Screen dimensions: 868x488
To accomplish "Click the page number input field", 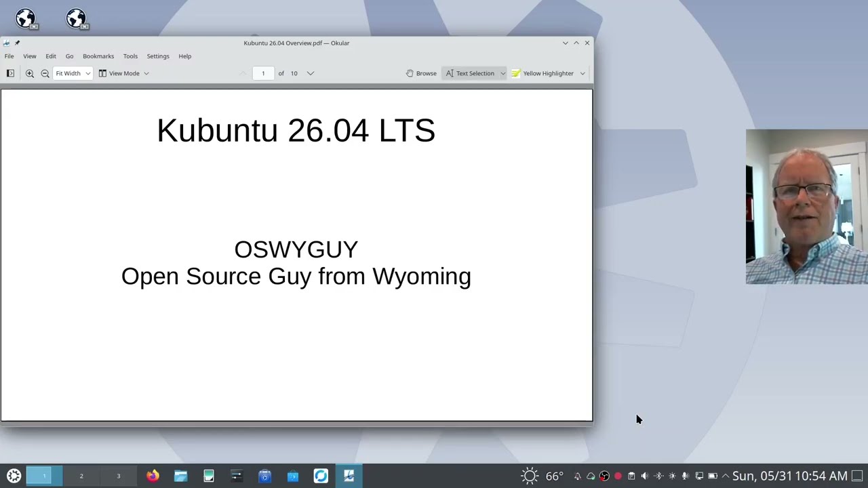I will click(263, 73).
